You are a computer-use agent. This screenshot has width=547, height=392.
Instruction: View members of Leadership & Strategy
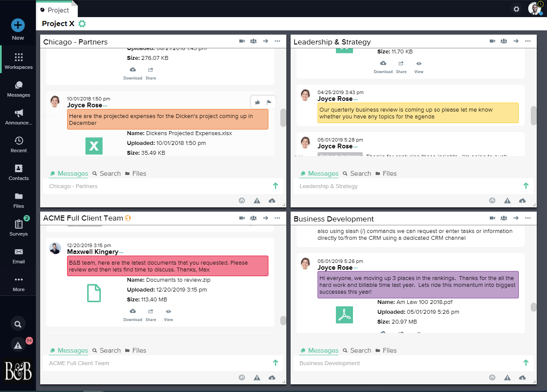[x=504, y=41]
